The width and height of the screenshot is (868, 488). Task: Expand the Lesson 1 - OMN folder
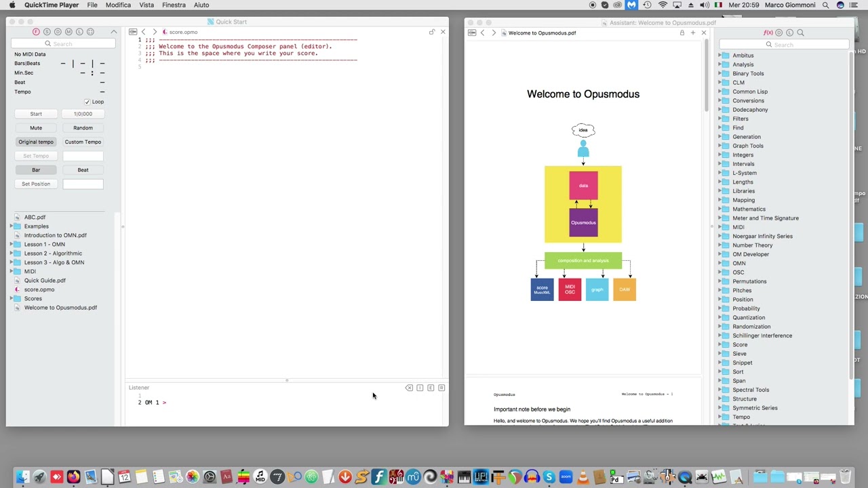pos(12,244)
